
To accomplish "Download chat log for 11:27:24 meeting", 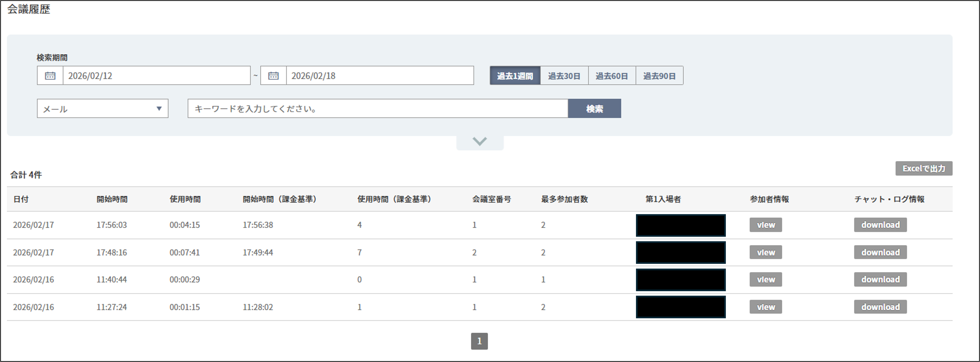I will click(880, 307).
